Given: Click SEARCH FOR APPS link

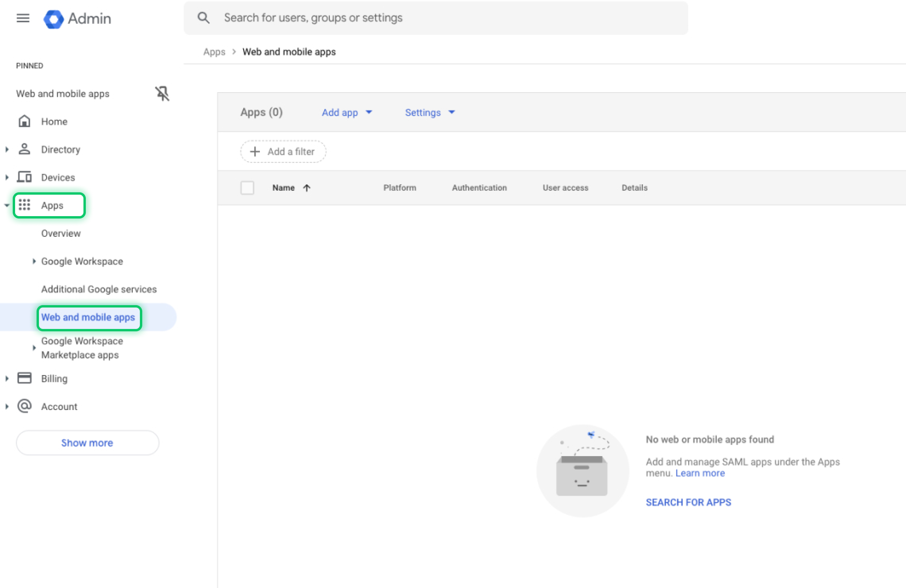Looking at the screenshot, I should [688, 502].
